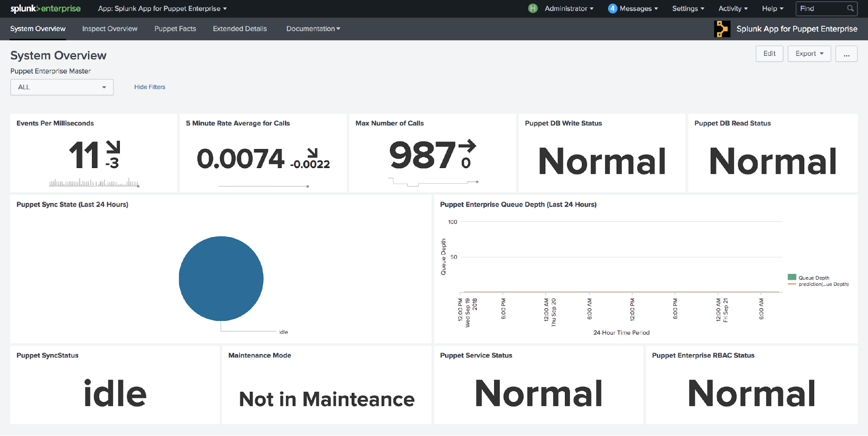868x436 pixels.
Task: Switch to the System Overview tab
Action: [38, 29]
